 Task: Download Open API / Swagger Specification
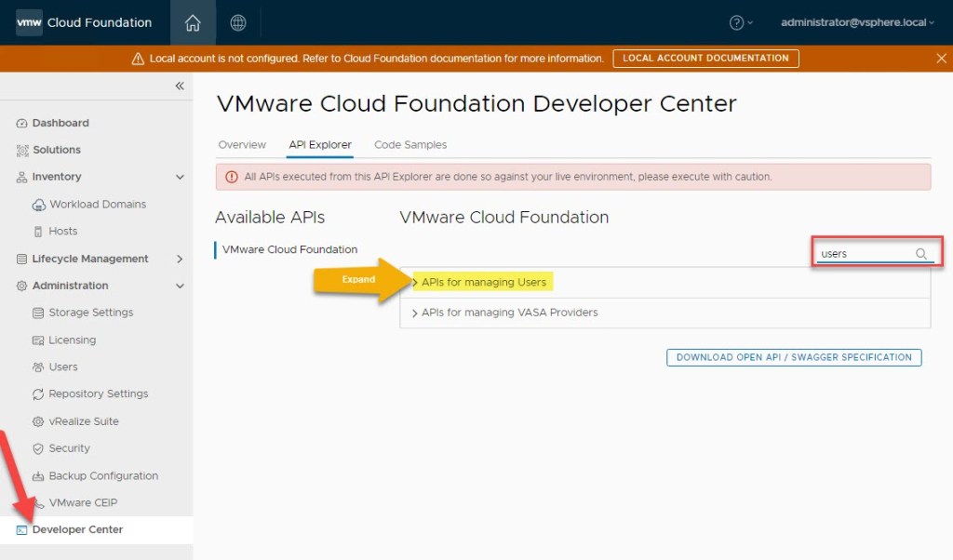click(x=794, y=357)
